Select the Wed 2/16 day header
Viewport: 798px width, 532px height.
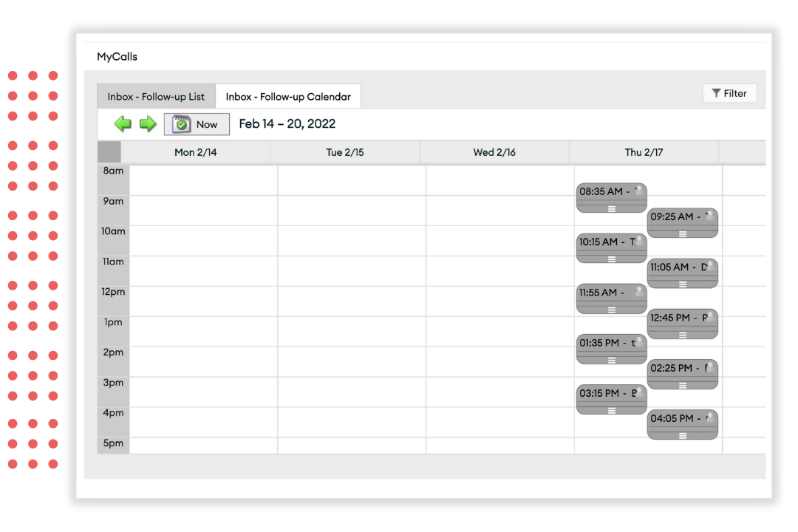[494, 152]
